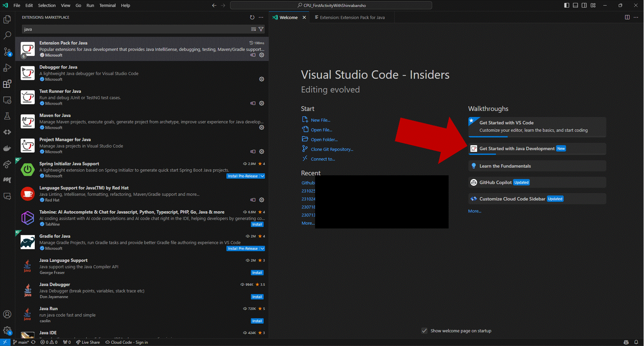The height and width of the screenshot is (346, 644).
Task: Open the Explorer view in activity bar
Action: click(7, 20)
